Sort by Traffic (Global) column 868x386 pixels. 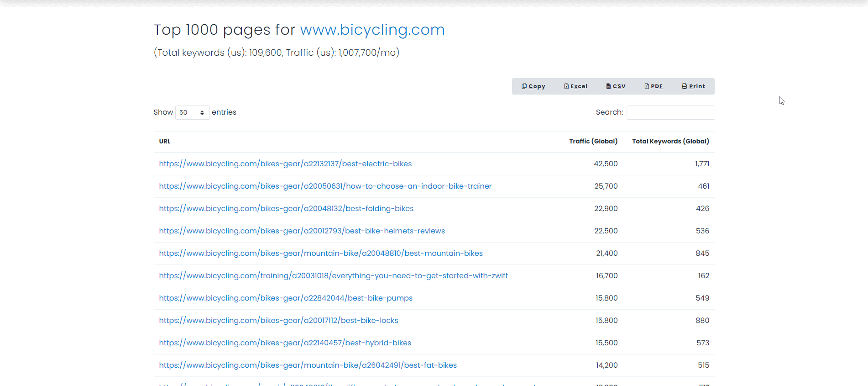(x=593, y=142)
